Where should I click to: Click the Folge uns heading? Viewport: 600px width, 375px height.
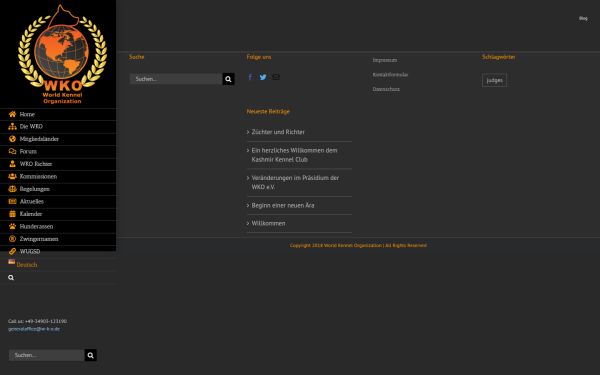tap(259, 57)
